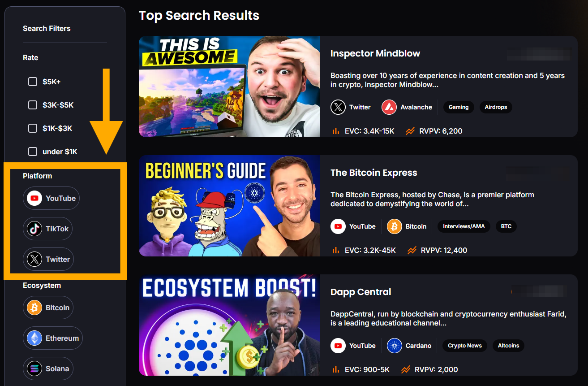Open The Bitcoin Express title link
The width and height of the screenshot is (588, 386).
tap(373, 173)
